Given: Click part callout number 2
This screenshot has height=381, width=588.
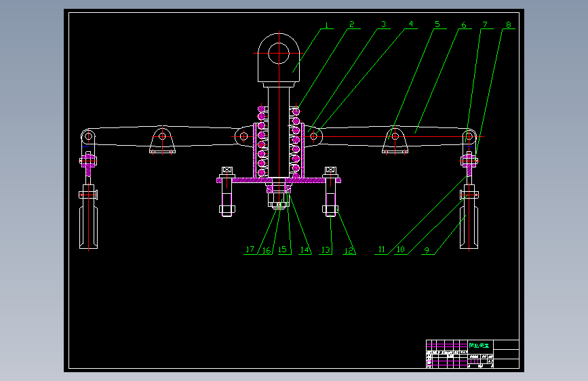Looking at the screenshot, I should click(351, 24).
